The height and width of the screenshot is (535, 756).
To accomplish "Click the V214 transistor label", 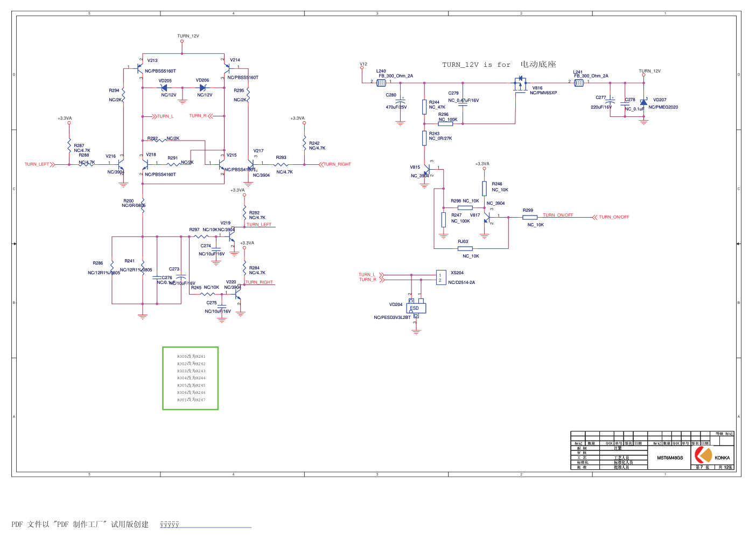I will pos(235,60).
